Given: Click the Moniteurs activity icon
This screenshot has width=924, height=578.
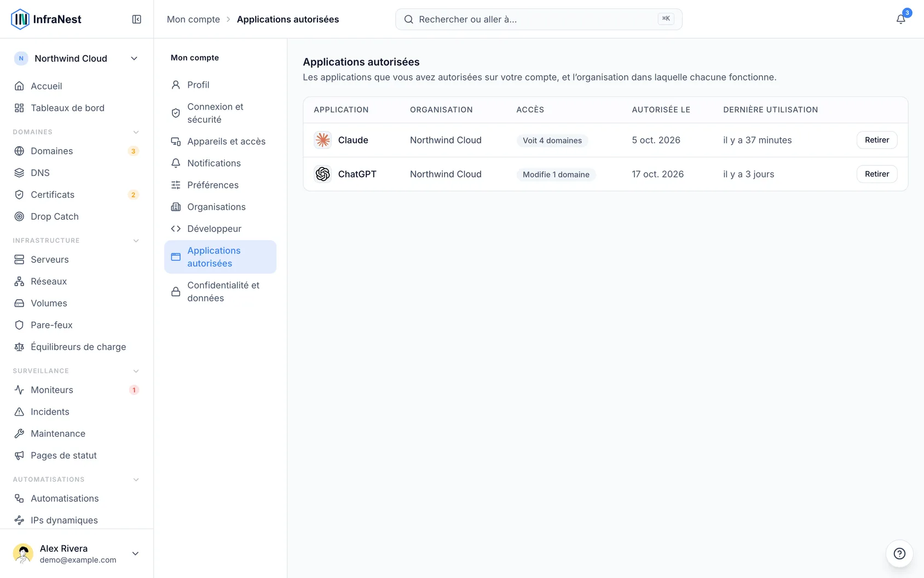Looking at the screenshot, I should click(19, 390).
